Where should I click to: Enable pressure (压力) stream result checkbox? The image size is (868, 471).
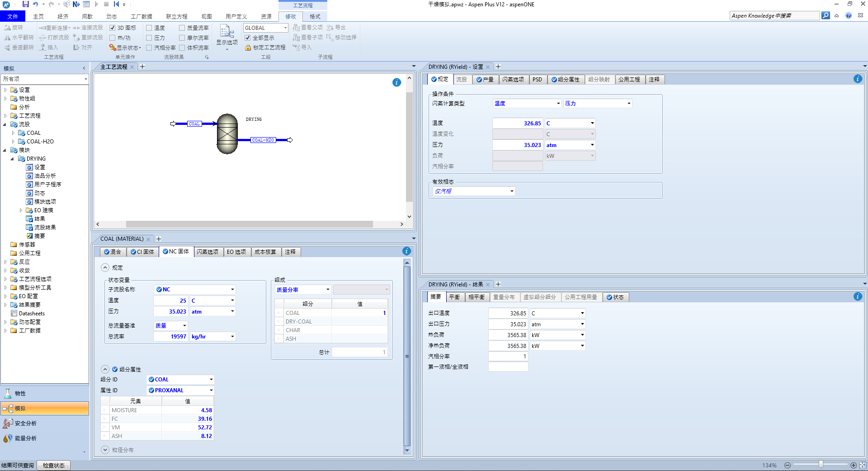coord(149,38)
